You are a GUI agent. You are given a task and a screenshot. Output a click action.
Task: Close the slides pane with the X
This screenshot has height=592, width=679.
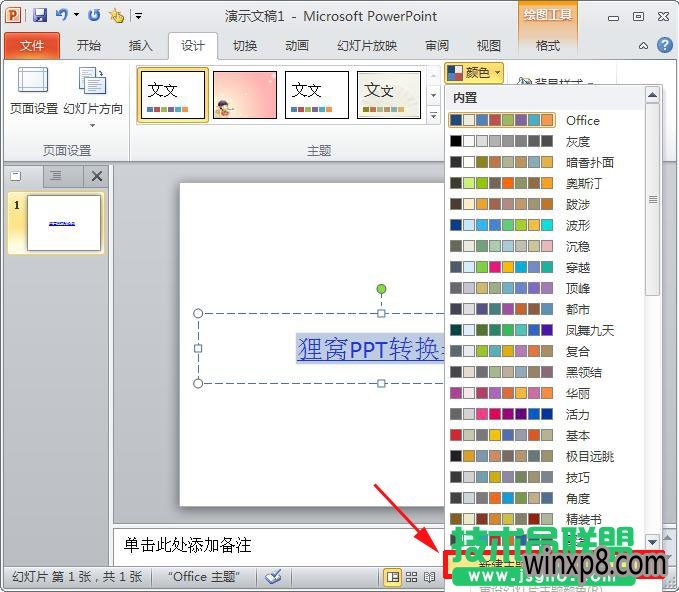[97, 176]
